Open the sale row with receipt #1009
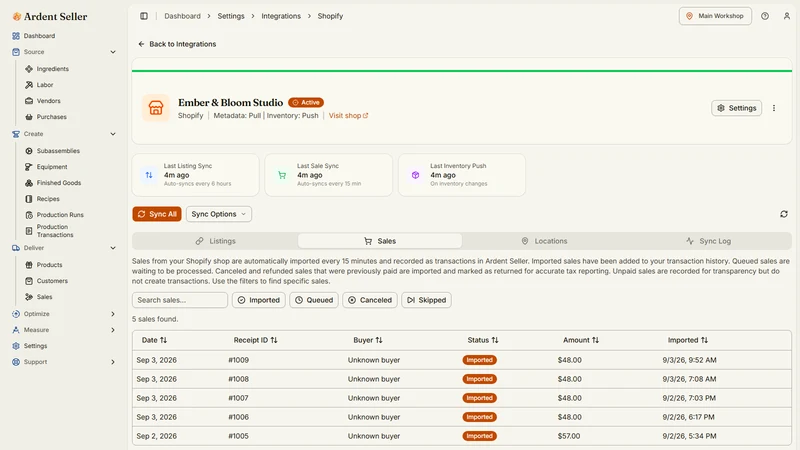The height and width of the screenshot is (450, 800). 462,360
